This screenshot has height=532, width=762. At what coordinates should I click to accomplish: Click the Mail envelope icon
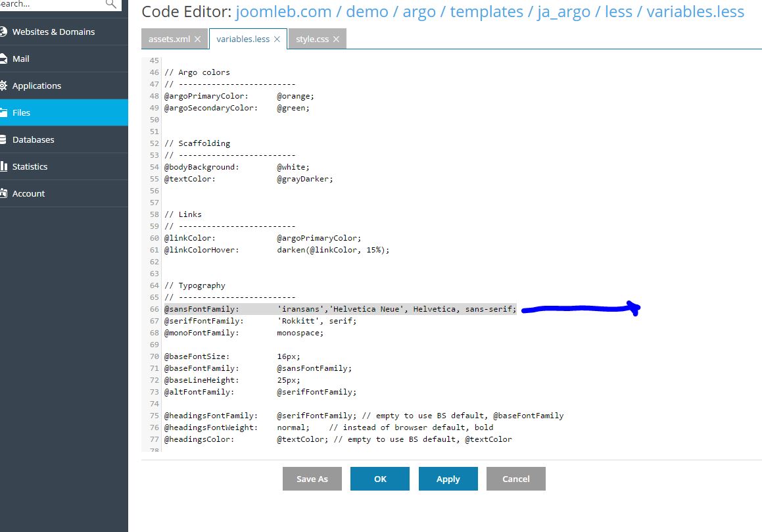click(3, 59)
